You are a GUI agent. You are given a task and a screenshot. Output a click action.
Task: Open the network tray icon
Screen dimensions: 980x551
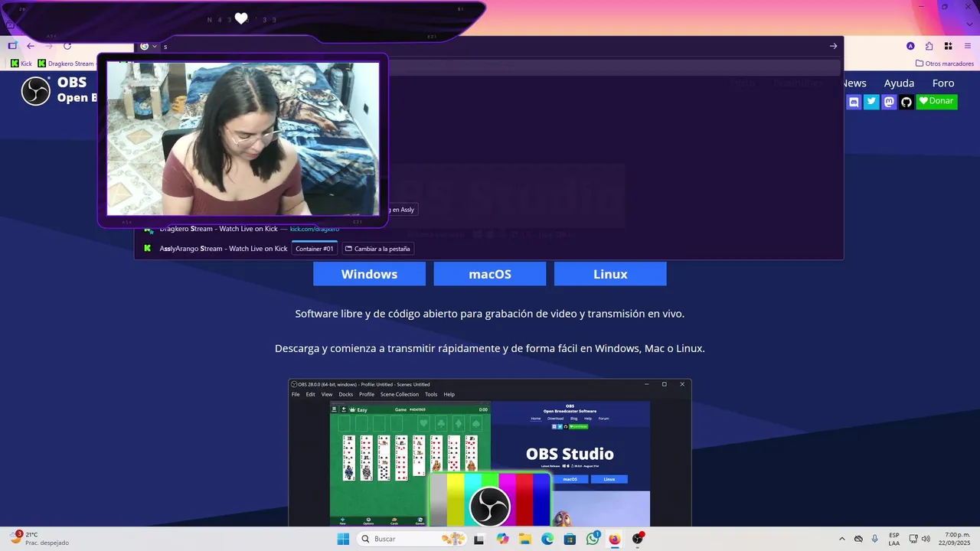point(913,539)
